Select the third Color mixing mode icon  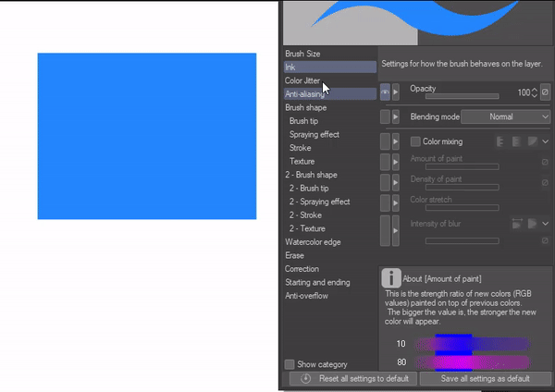(533, 141)
